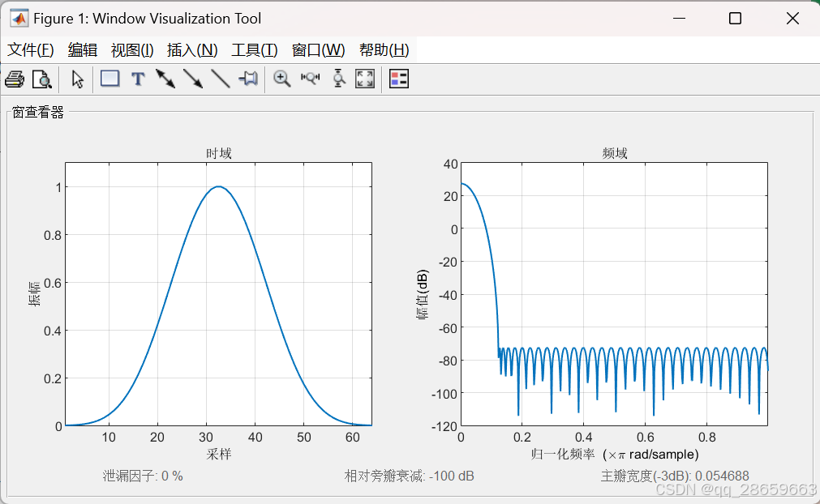
Task: Activate the horizontal Zoom X tool
Action: point(310,79)
